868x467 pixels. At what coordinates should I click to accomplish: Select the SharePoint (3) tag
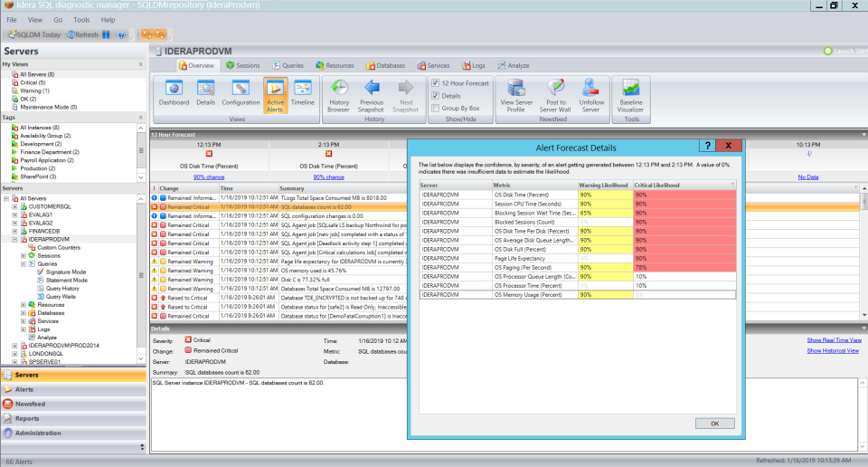point(38,176)
